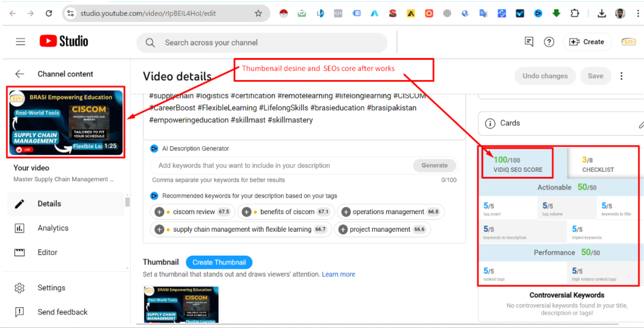Bookmark this page with star icon
This screenshot has width=644, height=328.
point(258,13)
